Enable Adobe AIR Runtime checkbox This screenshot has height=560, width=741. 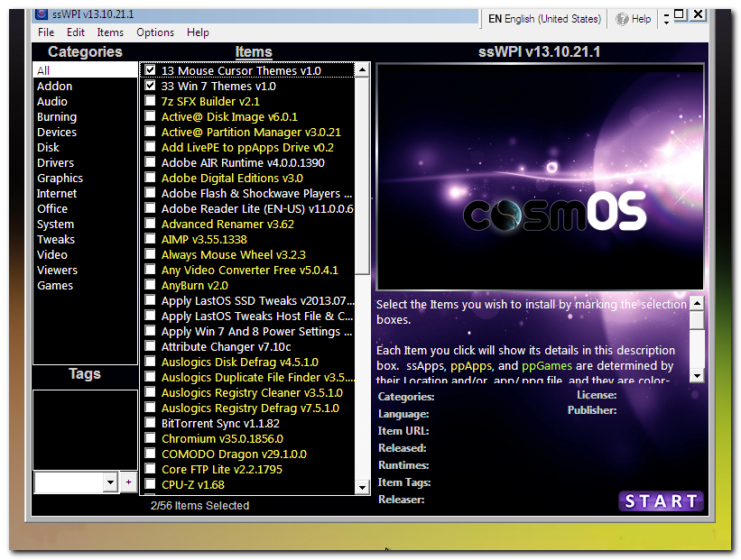pyautogui.click(x=150, y=162)
